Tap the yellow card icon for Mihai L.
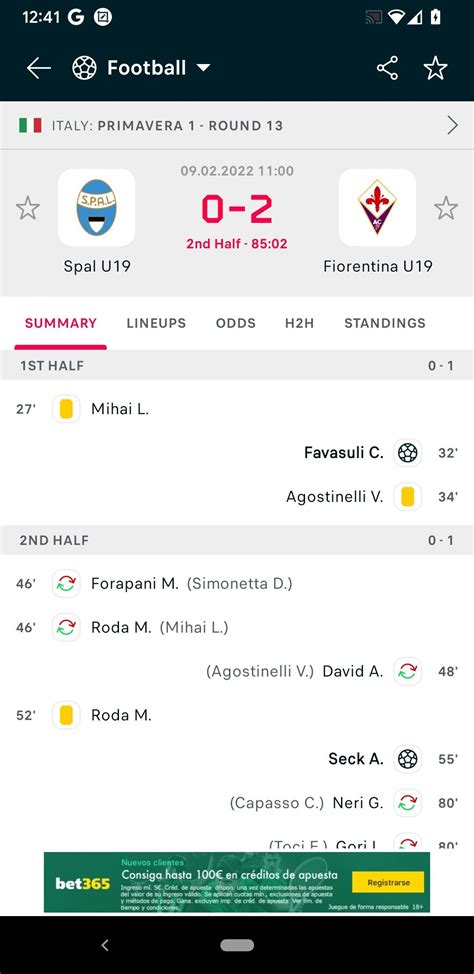 point(66,409)
